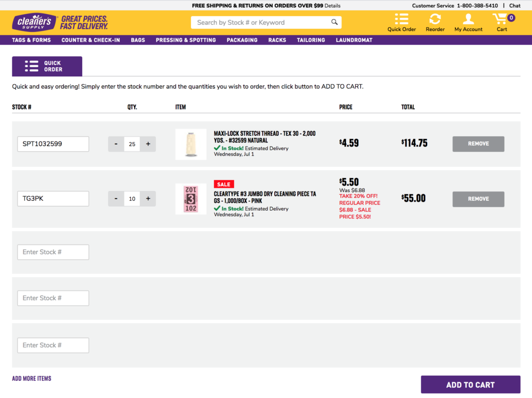Open the Bags menu
The width and height of the screenshot is (532, 398).
[138, 40]
